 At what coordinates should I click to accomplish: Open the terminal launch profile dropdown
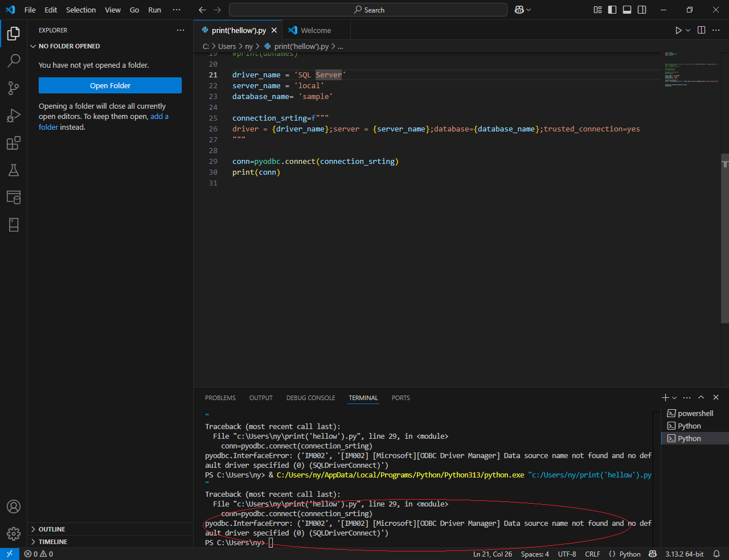click(673, 397)
